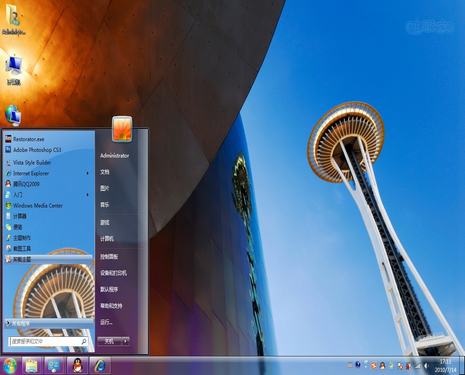465x375 pixels.
Task: Click the Start menu search box
Action: (x=48, y=341)
